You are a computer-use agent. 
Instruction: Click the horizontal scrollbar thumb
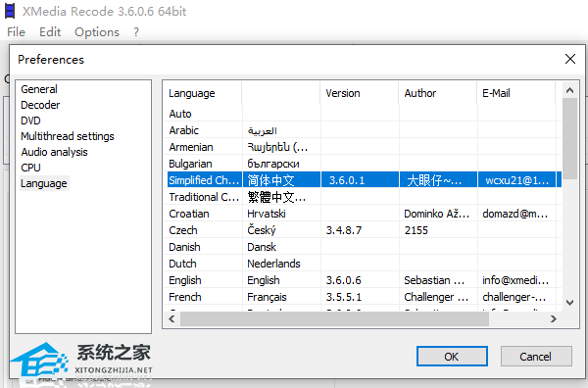point(334,319)
